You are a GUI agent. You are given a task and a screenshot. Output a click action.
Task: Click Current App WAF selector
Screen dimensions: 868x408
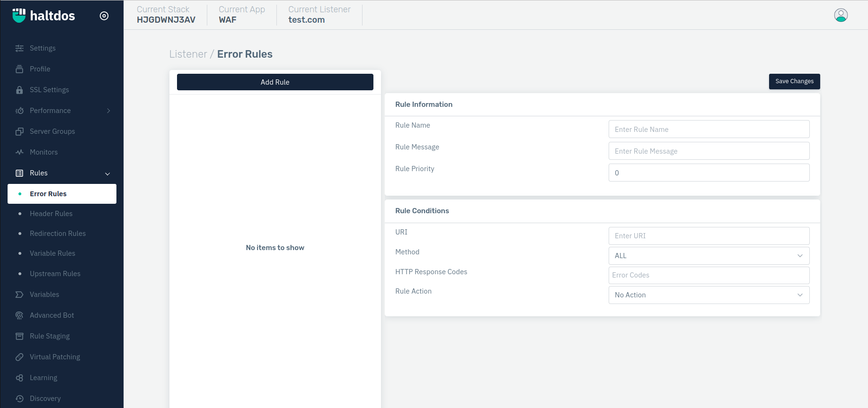(242, 15)
